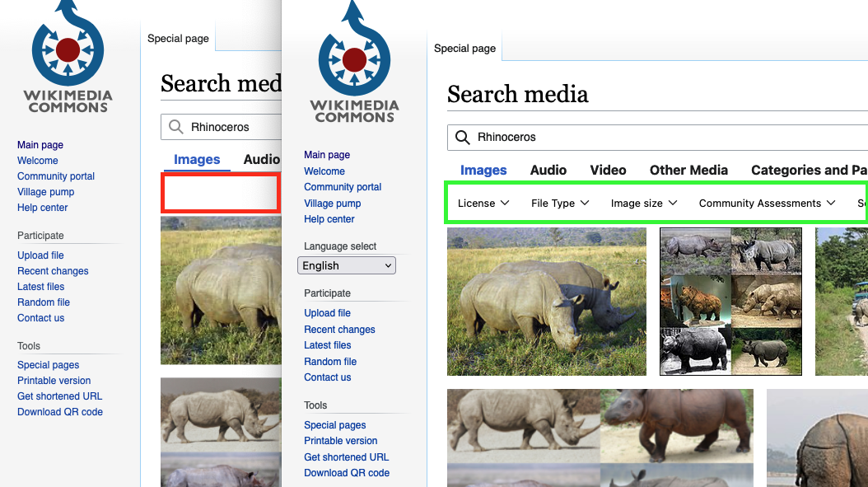Screen dimensions: 868x487
Task: Click Get shortened URL in left window
Action: pos(59,396)
